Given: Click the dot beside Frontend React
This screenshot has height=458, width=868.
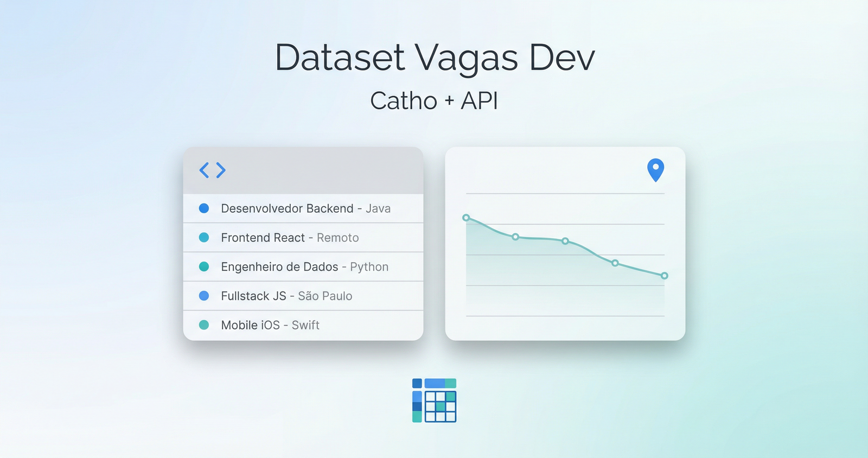Looking at the screenshot, I should [x=204, y=238].
